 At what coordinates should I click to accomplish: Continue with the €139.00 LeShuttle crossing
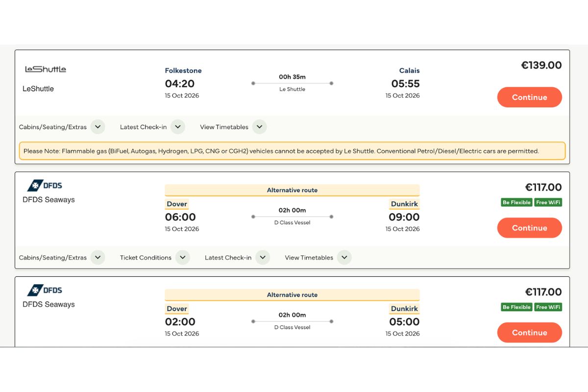(x=529, y=97)
